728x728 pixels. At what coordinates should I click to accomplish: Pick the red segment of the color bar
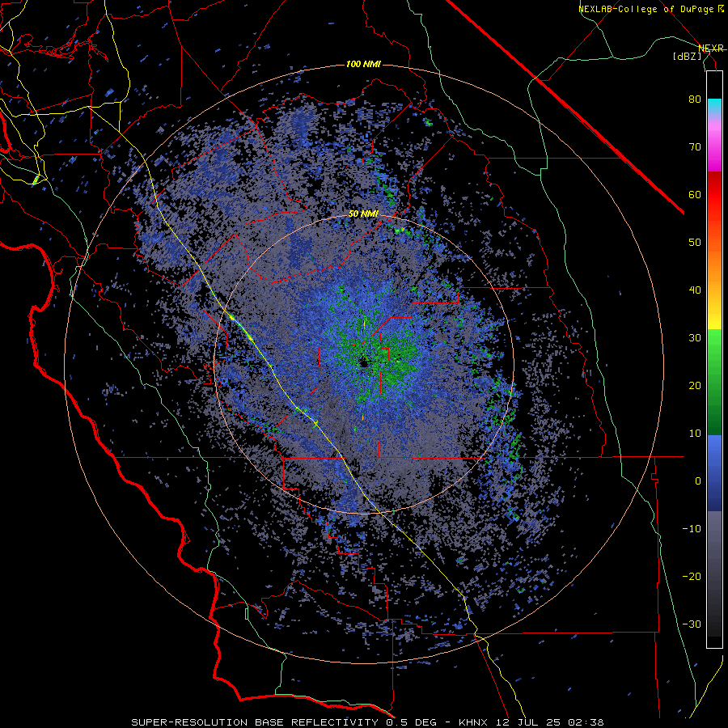click(x=714, y=195)
